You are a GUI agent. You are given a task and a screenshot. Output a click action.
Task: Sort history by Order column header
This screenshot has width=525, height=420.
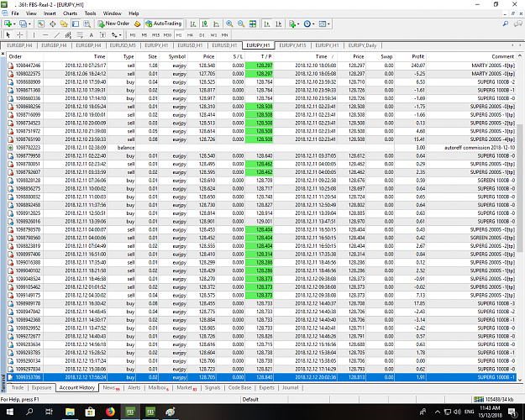(x=25, y=56)
